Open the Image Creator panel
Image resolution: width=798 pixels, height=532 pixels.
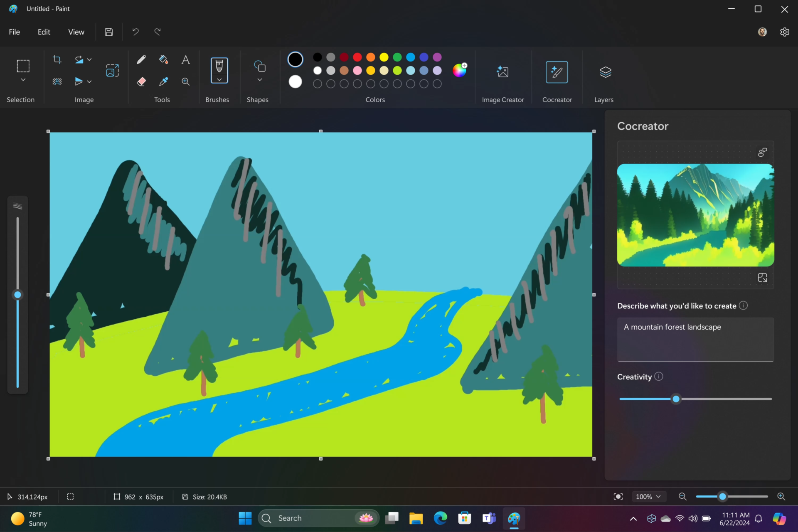502,72
